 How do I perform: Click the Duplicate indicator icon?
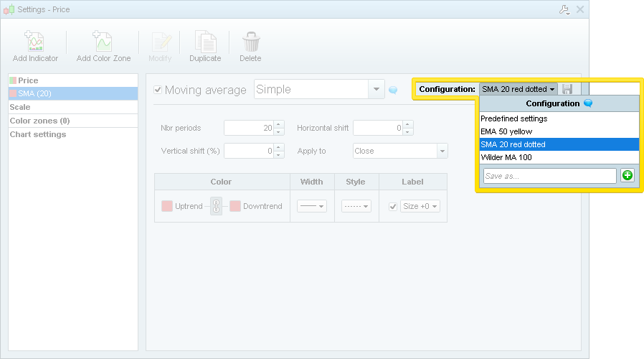pos(205,42)
